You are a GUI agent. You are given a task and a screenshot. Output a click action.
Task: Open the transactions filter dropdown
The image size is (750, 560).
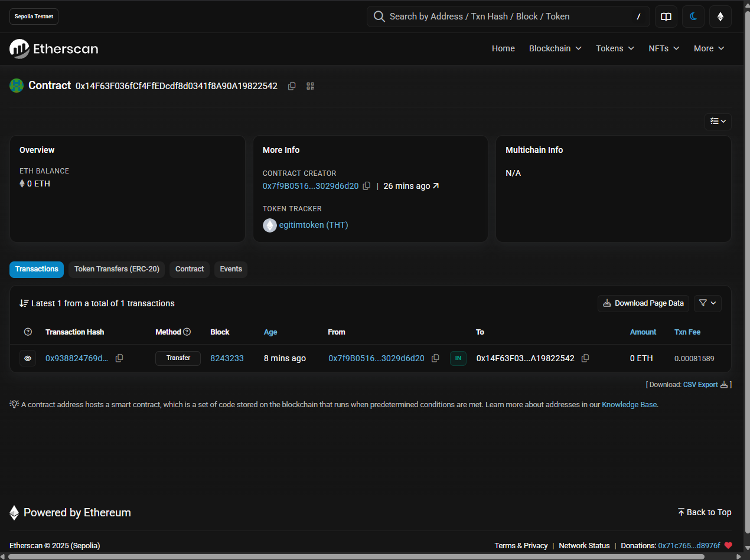tap(707, 303)
